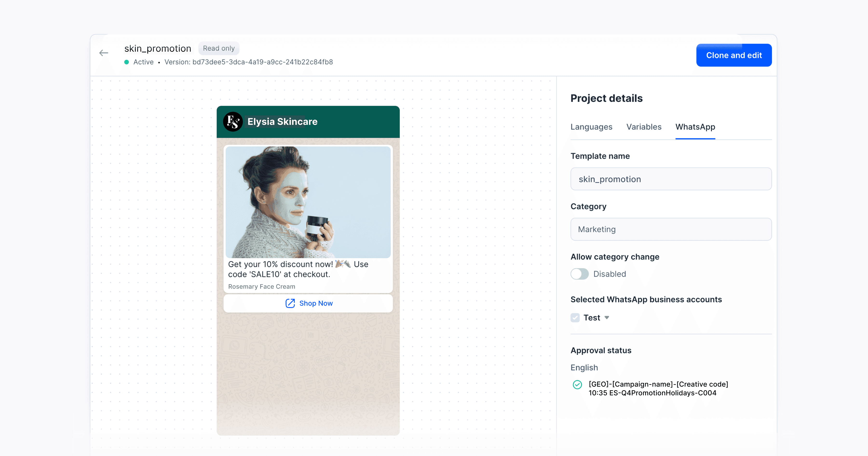
Task: Tick the Test business account checkbox
Action: [x=575, y=318]
